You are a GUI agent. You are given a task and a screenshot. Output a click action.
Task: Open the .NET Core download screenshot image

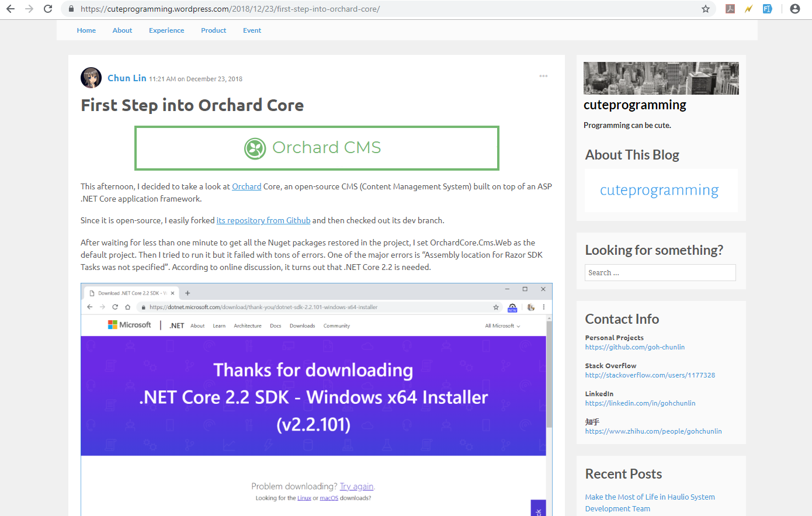click(x=316, y=400)
